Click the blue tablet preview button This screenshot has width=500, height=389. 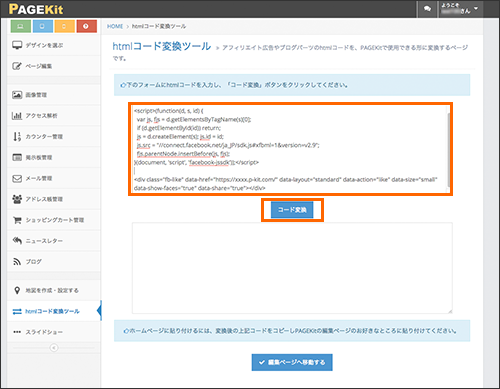tap(42, 26)
